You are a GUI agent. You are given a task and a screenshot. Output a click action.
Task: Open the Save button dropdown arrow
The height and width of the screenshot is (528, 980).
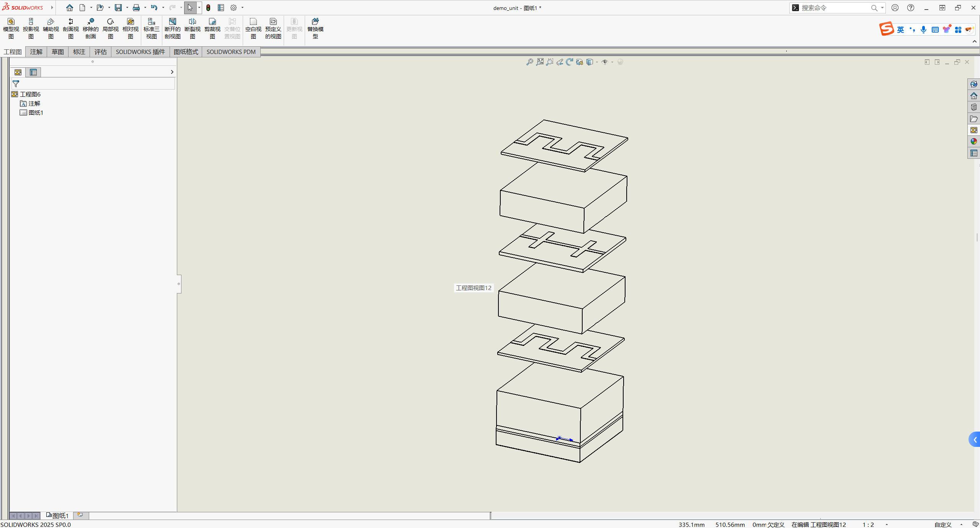(127, 8)
